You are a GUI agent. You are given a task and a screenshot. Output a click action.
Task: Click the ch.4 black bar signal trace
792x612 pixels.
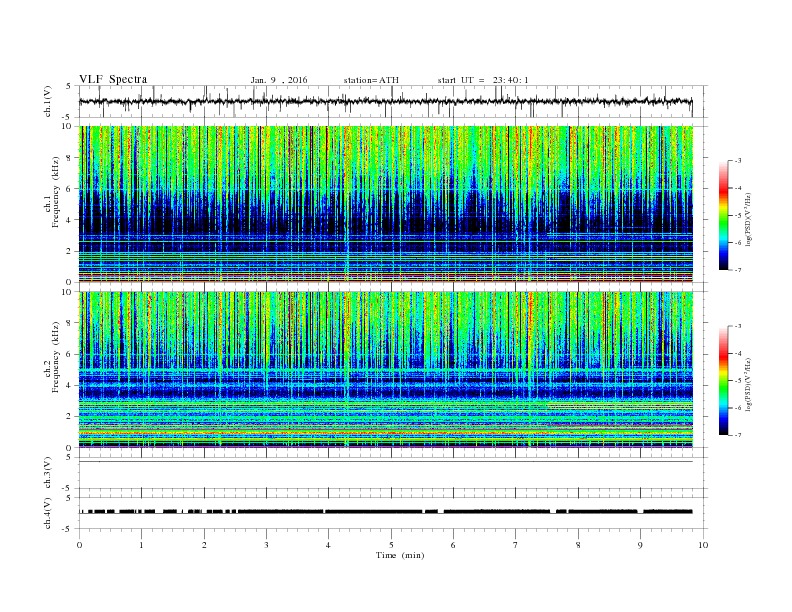(386, 512)
